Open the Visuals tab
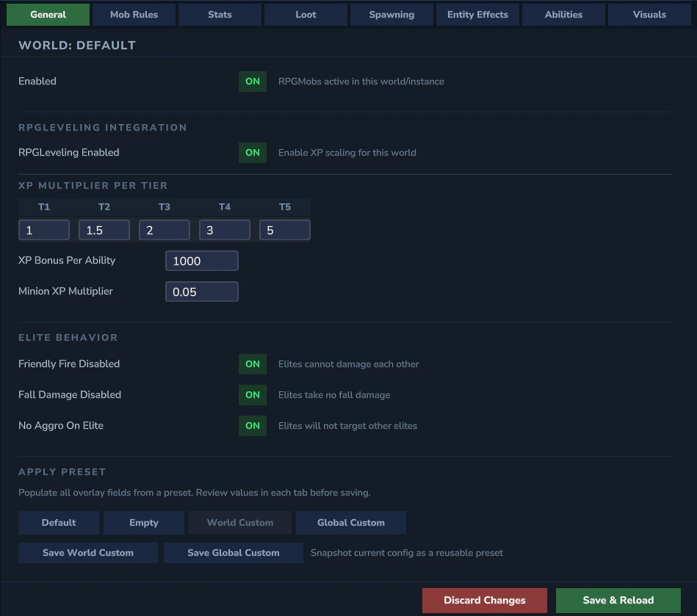This screenshot has height=616, width=697. click(649, 15)
